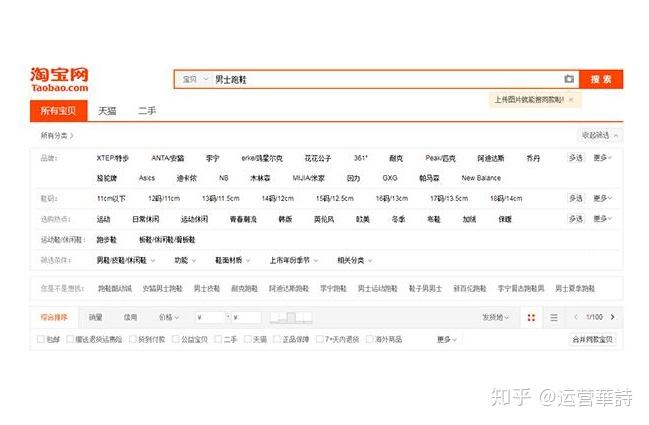649x425 pixels.
Task: Expand 更多 in the 选购热点 row
Action: [x=602, y=219]
